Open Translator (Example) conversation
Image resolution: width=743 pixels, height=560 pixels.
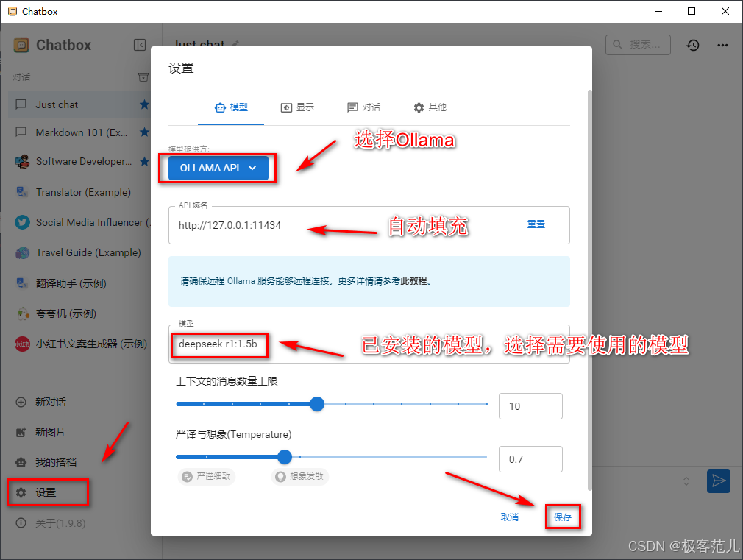pos(79,192)
